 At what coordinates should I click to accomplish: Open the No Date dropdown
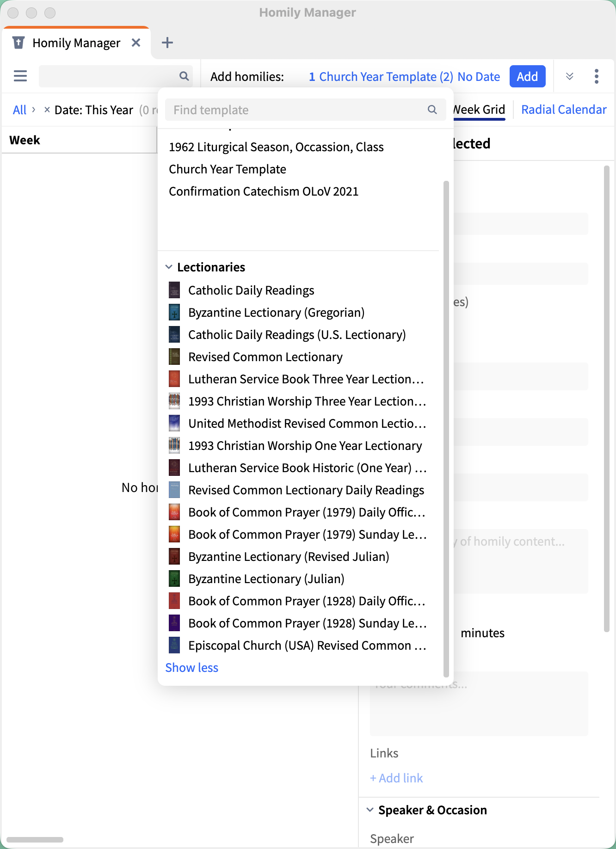point(479,76)
